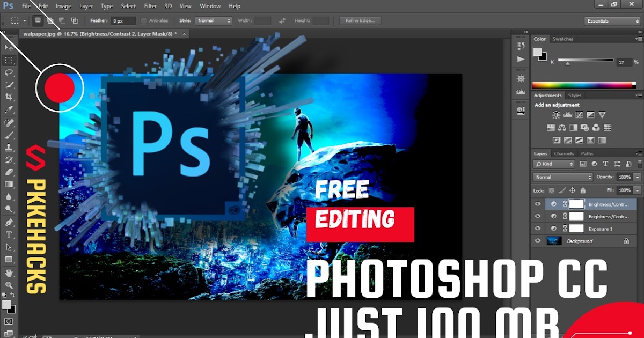
Task: Select the Zoom tool in the toolbox
Action: tap(9, 285)
